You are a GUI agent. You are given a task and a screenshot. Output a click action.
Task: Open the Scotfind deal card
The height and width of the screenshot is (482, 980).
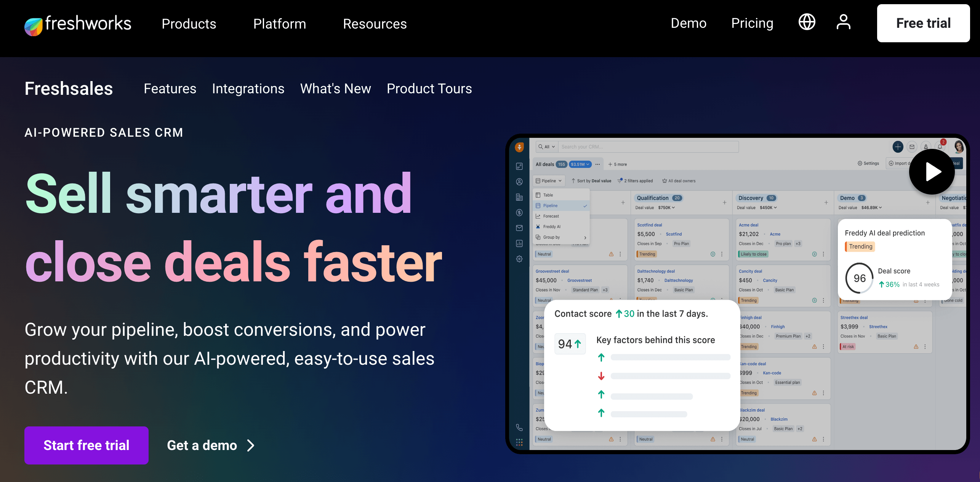tap(681, 239)
